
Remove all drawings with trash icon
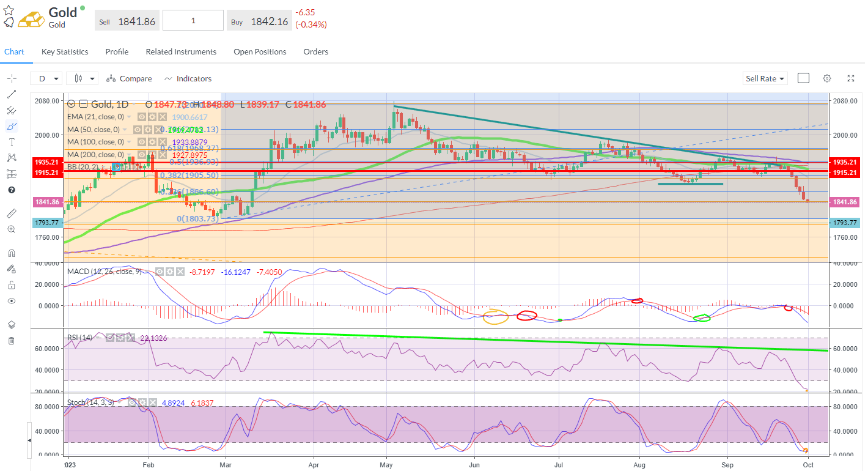pyautogui.click(x=12, y=341)
